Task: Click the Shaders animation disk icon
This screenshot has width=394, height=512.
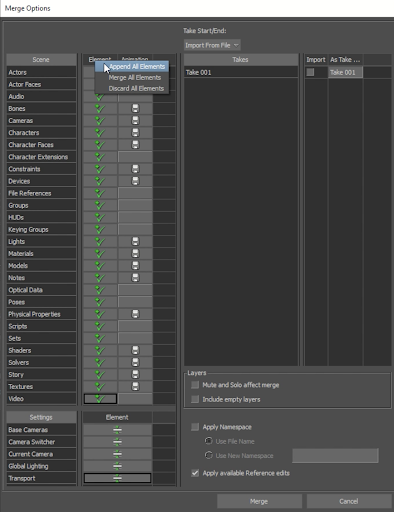Action: coord(135,350)
